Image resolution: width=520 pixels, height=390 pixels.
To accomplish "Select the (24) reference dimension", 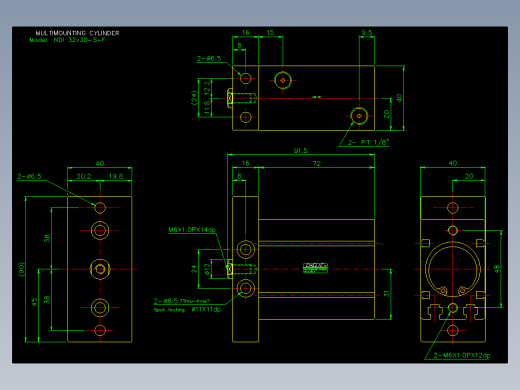I will click(194, 98).
